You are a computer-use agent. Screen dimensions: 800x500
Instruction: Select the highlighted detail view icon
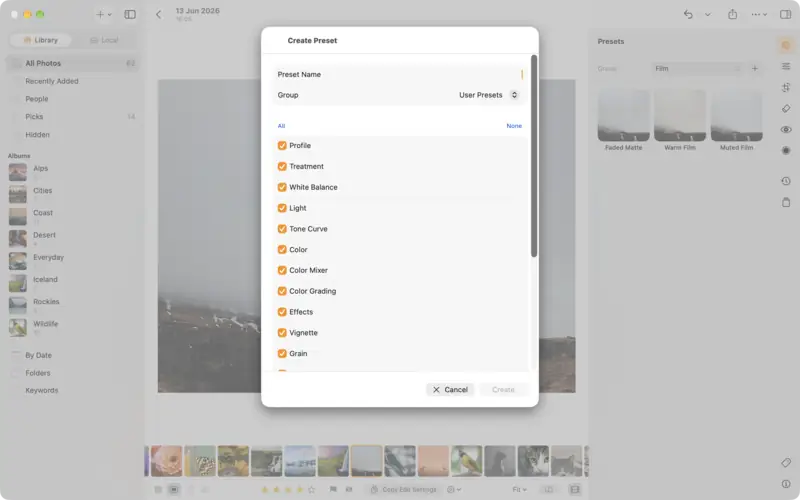tap(174, 489)
